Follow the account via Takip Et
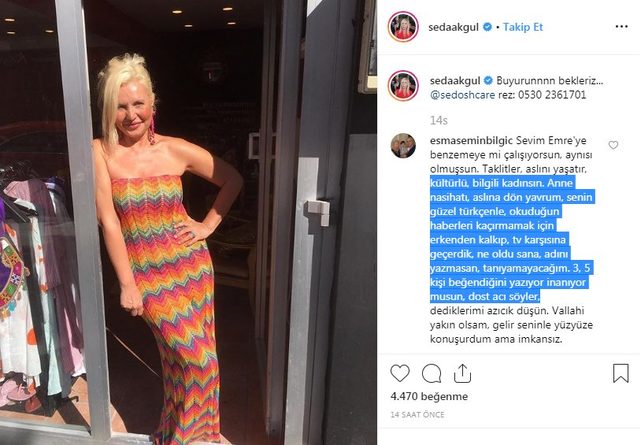Image resolution: width=640 pixels, height=445 pixels. pyautogui.click(x=523, y=27)
